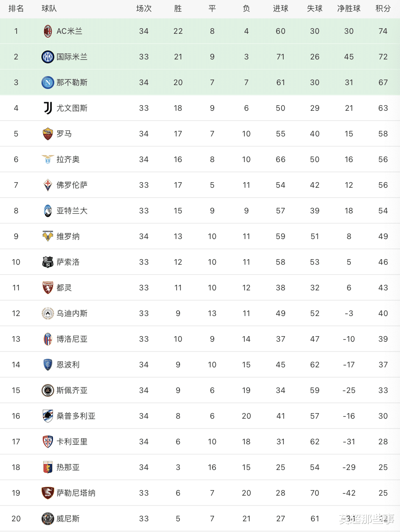This screenshot has height=532, width=400.
Task: Click the 国际米兰 club logo
Action: click(x=48, y=57)
